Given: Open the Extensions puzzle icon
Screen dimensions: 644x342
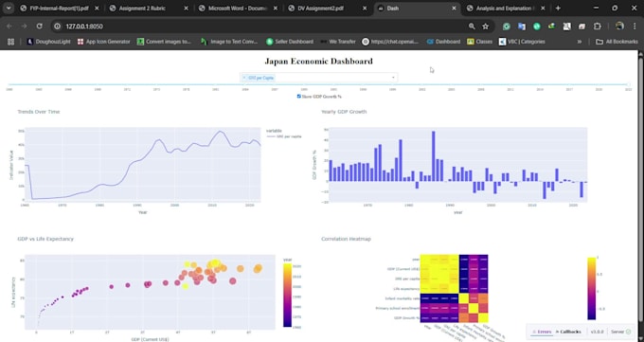Looking at the screenshot, I should (598, 27).
